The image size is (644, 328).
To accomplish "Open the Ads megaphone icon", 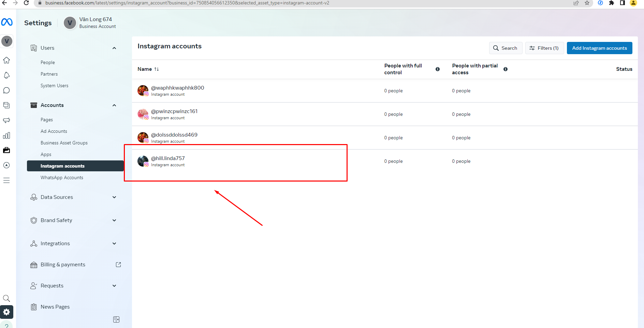I will pyautogui.click(x=6, y=120).
